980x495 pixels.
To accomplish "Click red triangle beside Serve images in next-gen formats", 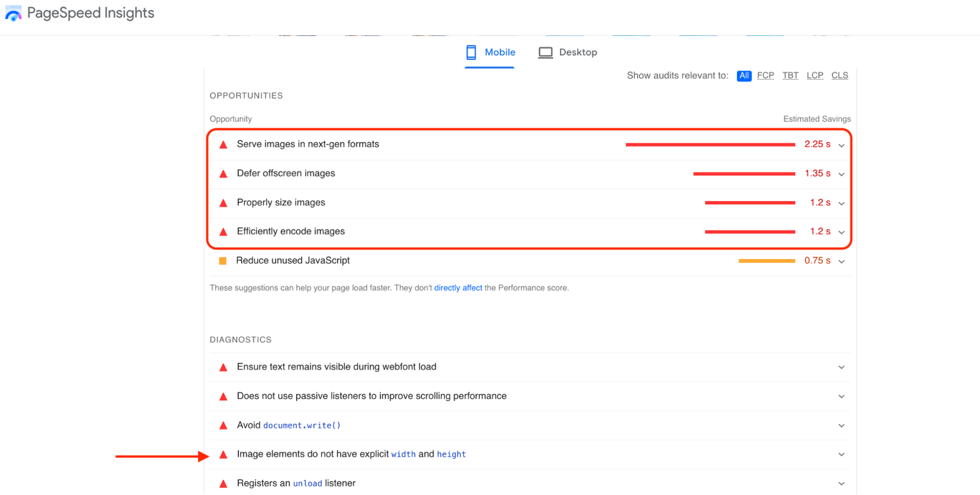I will coord(223,145).
